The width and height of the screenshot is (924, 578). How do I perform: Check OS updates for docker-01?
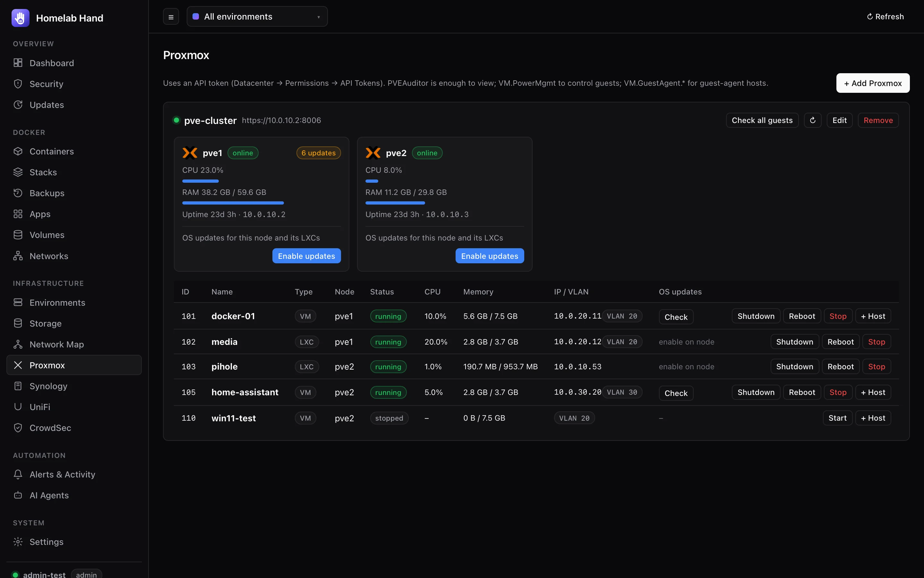[676, 317]
